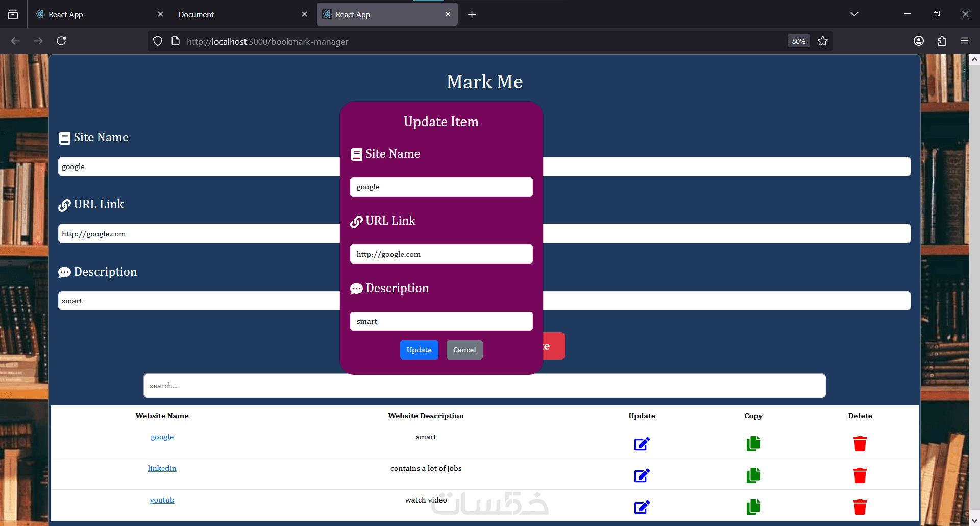Click the Cancel button in modal
The image size is (980, 526).
[464, 350]
